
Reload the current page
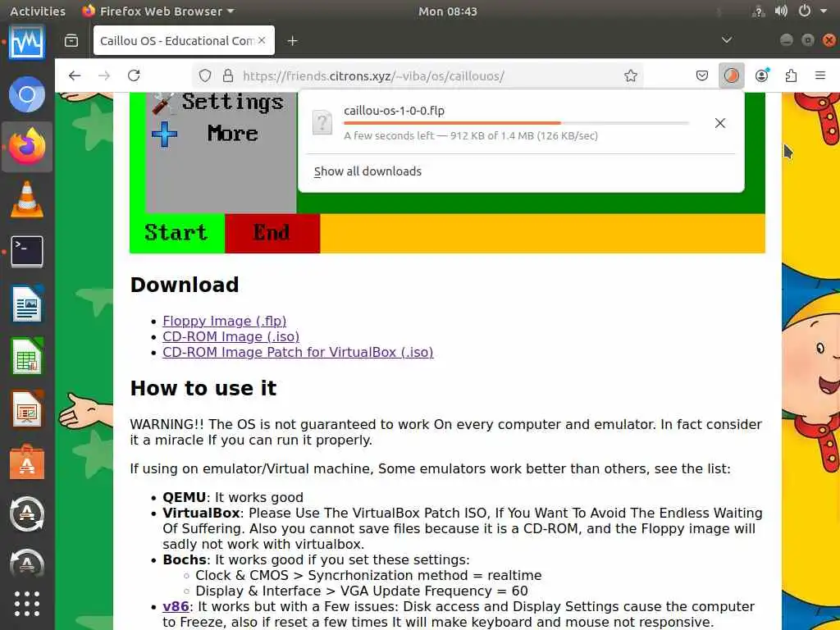134,75
